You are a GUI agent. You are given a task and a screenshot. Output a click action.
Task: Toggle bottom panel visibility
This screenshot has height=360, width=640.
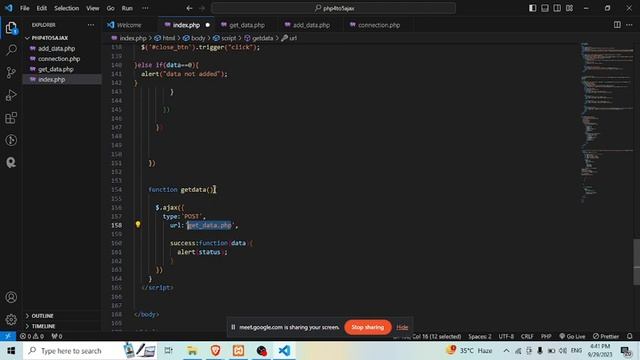[x=545, y=8]
